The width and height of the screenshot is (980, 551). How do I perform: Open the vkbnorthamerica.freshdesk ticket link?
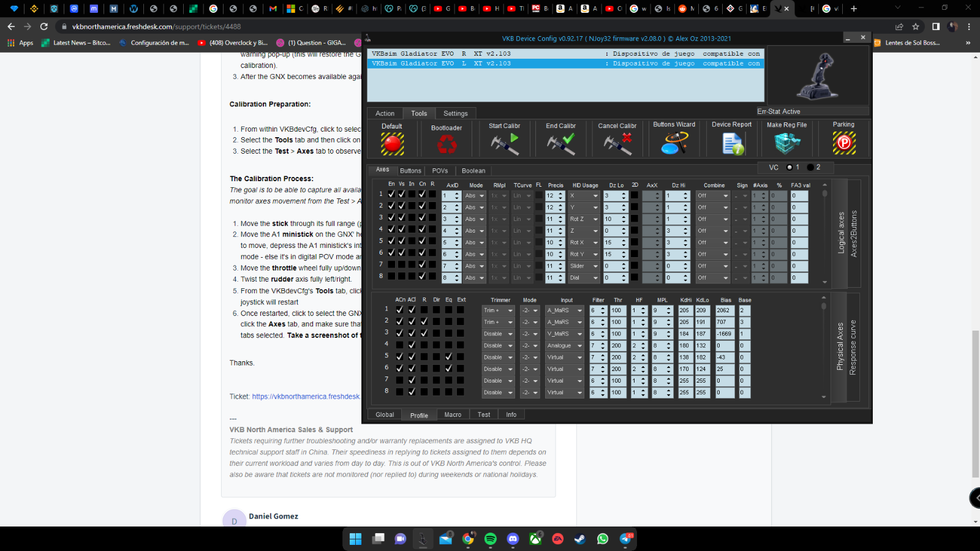(x=306, y=397)
